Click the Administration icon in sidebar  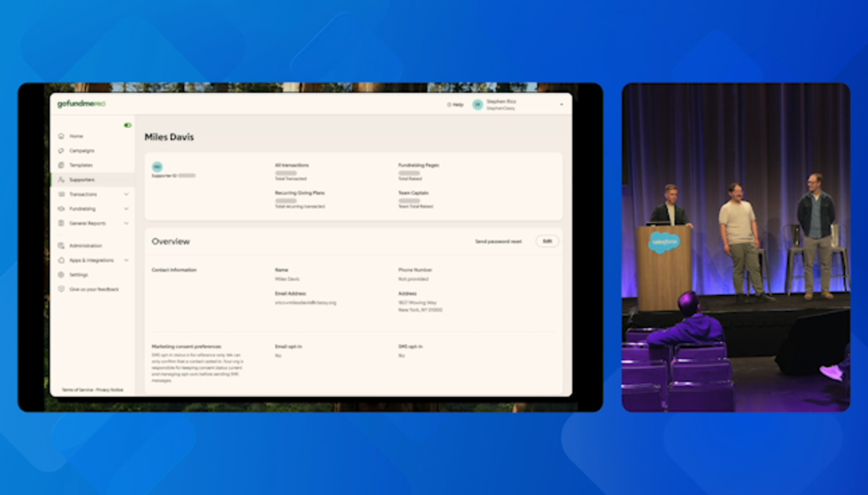tap(61, 246)
